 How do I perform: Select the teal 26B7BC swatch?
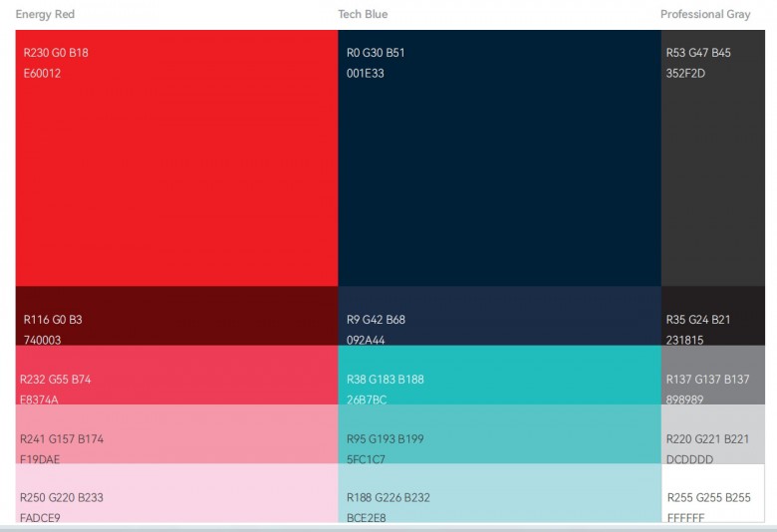click(x=499, y=375)
